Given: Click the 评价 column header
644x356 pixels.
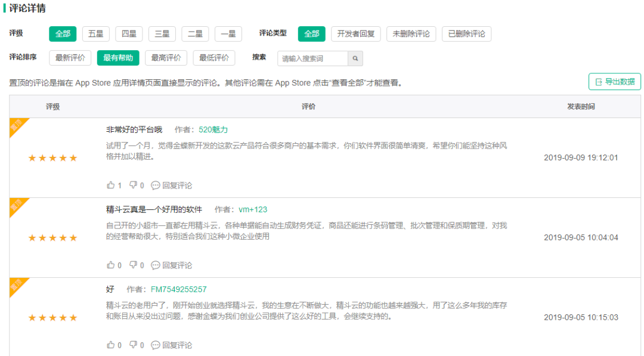Looking at the screenshot, I should click(308, 107).
